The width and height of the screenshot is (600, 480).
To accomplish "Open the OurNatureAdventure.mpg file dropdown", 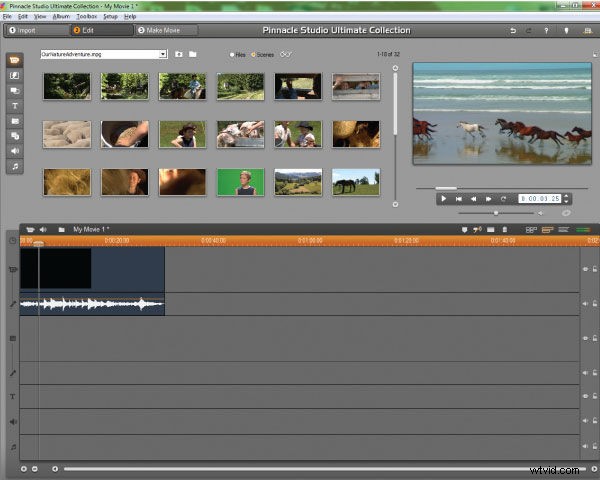I will tap(163, 54).
